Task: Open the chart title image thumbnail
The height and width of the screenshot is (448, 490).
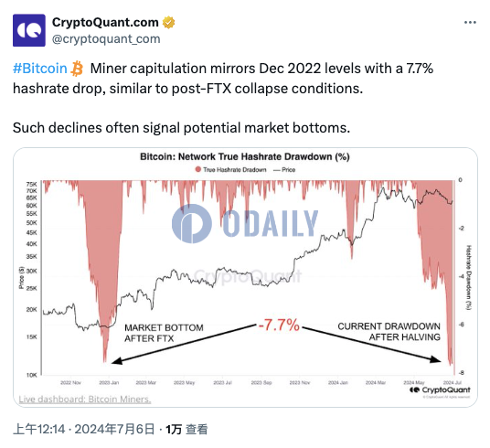Action: click(x=245, y=277)
